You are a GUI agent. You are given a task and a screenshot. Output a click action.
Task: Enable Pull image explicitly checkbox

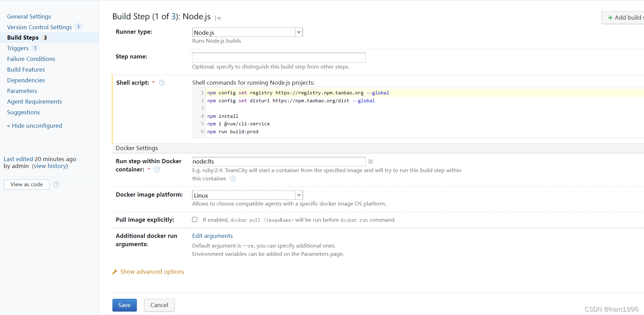point(195,220)
